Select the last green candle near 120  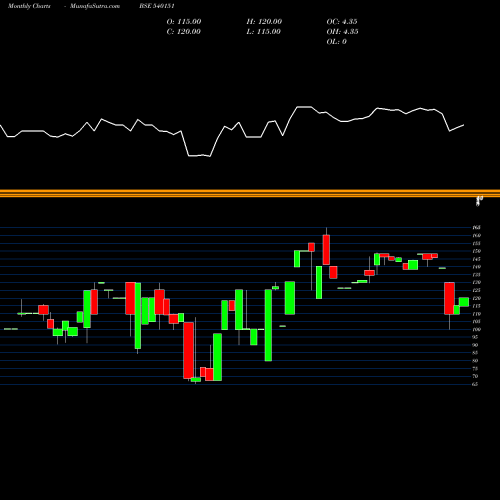tap(464, 302)
